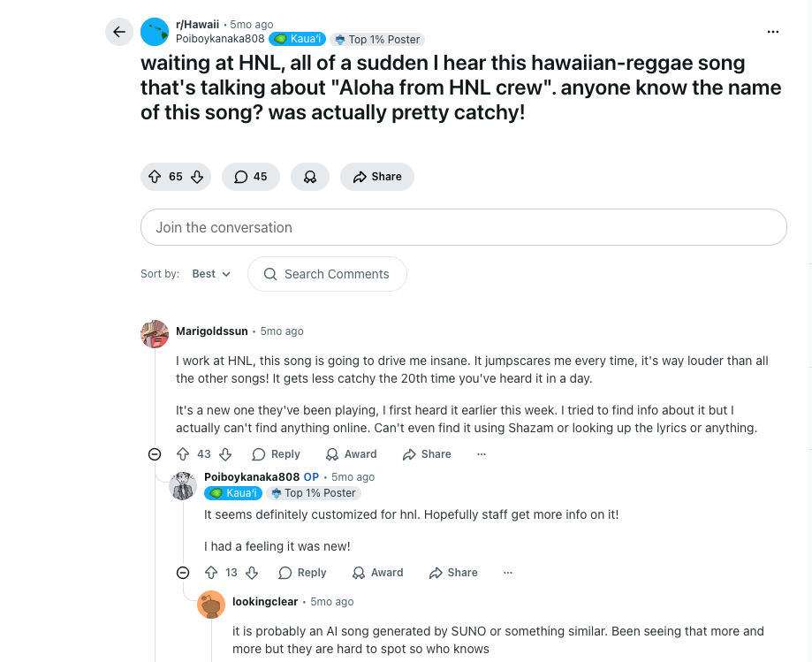Screen dimensions: 812x662
Task: Upvote Marigoldssun's comment
Action: [x=183, y=453]
